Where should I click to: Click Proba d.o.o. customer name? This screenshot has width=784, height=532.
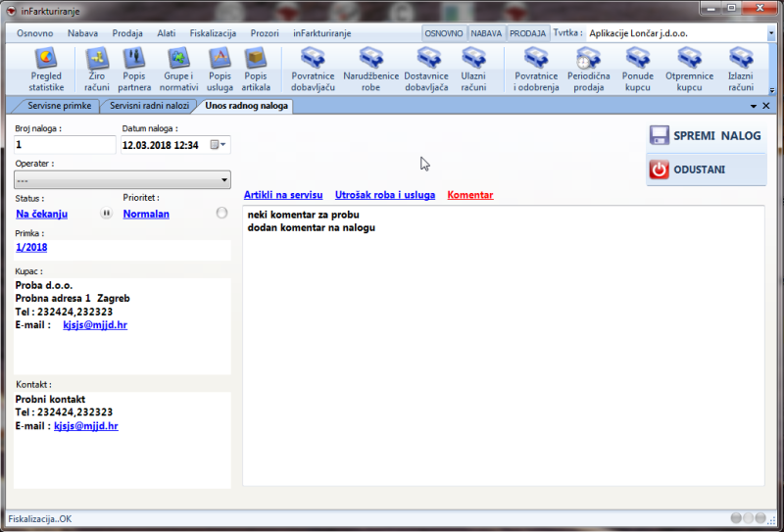[44, 285]
